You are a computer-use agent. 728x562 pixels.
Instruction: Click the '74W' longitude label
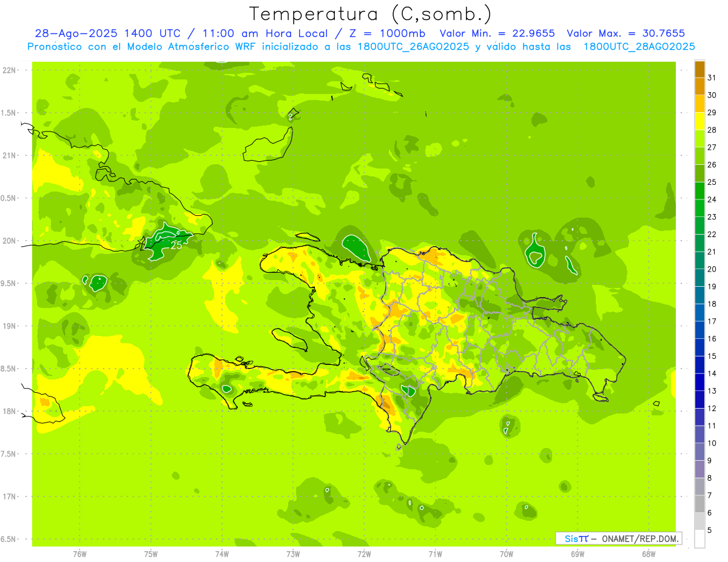tap(222, 554)
